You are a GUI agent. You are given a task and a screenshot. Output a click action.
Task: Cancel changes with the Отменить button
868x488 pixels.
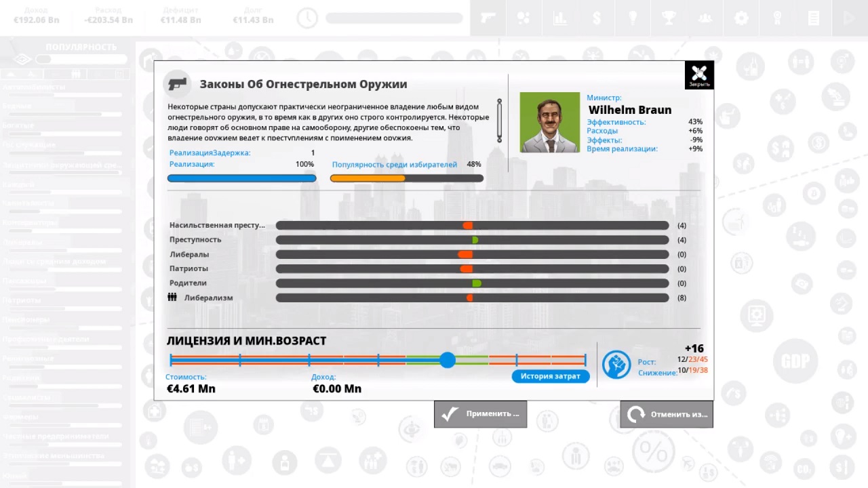(x=667, y=414)
